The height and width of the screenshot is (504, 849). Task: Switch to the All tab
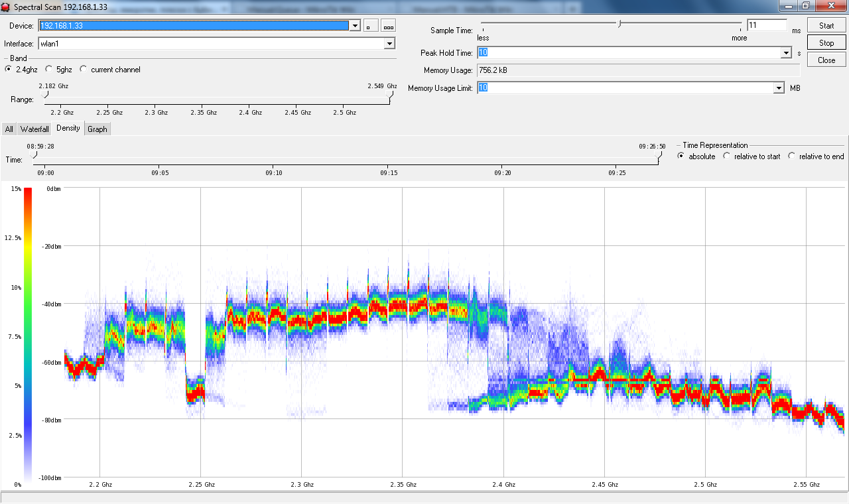point(9,129)
